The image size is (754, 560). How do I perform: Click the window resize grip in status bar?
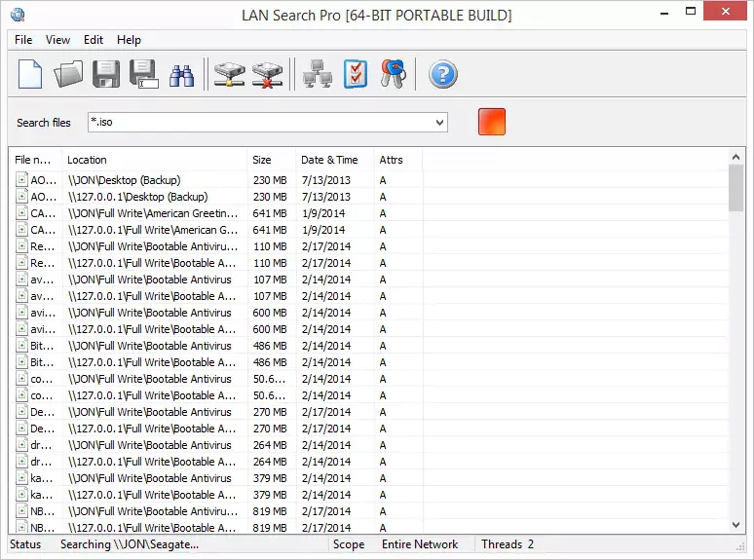coord(740,547)
